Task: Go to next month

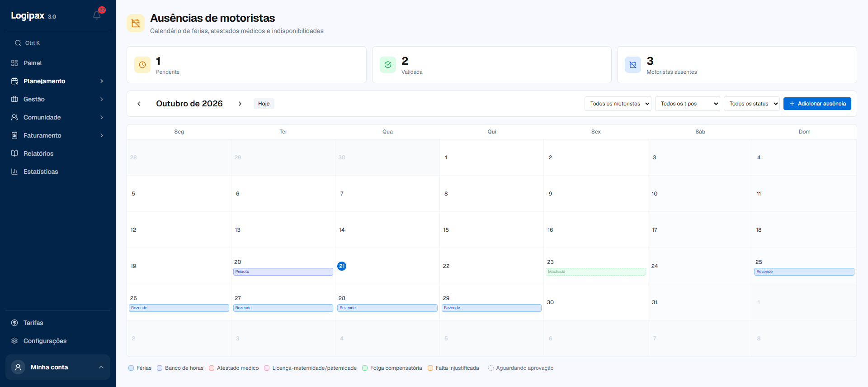Action: click(x=240, y=104)
